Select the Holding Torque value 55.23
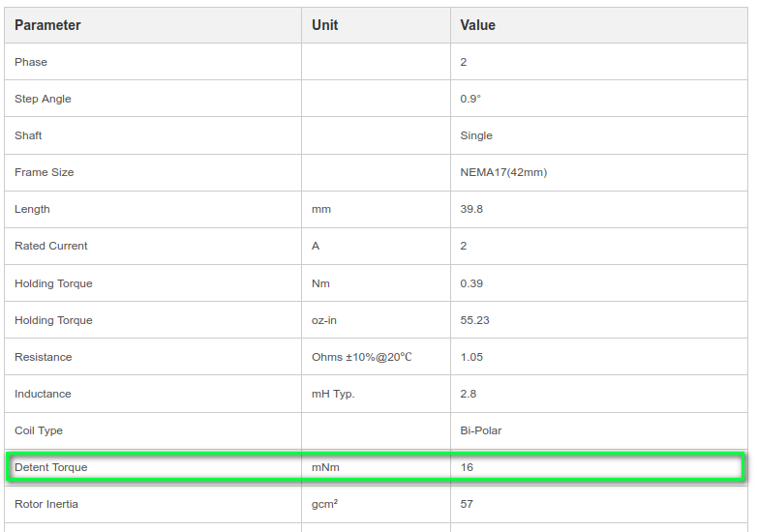The width and height of the screenshot is (757, 532). tap(474, 320)
